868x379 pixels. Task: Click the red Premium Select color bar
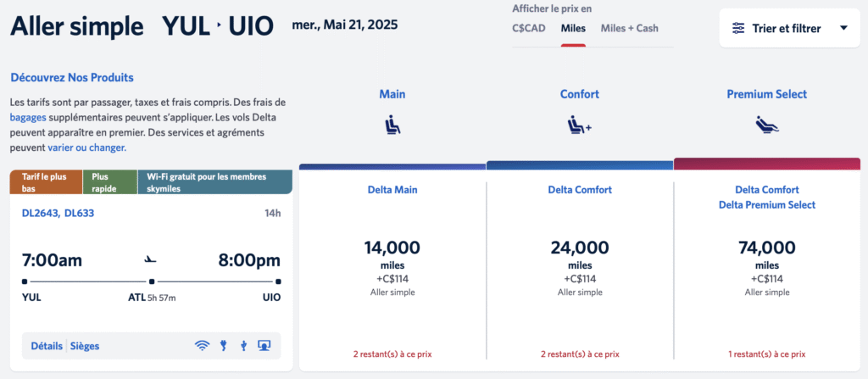point(766,164)
